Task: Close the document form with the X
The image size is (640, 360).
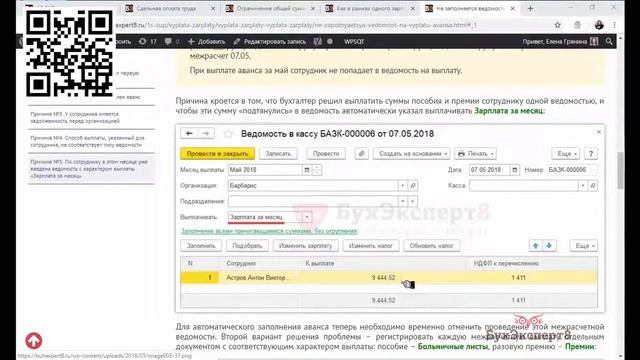Action: 599,132
